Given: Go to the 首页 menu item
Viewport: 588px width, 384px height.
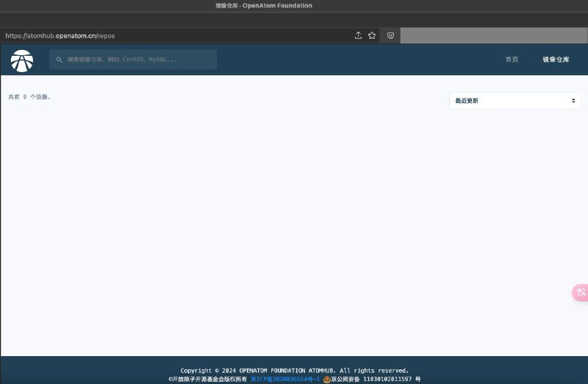Looking at the screenshot, I should click(x=512, y=60).
